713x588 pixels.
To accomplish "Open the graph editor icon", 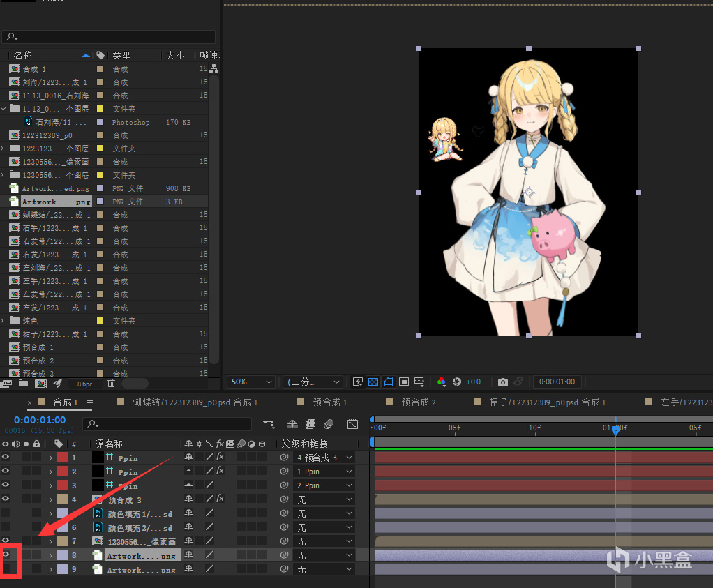I will 352,424.
